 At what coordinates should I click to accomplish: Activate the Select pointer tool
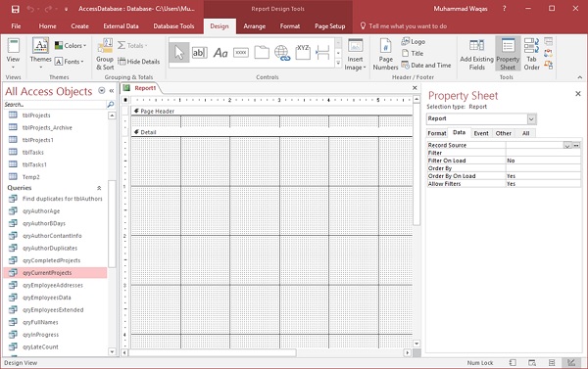coord(179,53)
